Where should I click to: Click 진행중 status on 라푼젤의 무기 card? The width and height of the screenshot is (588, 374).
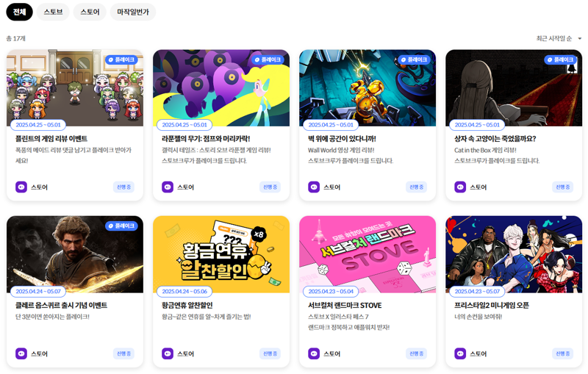tap(270, 187)
